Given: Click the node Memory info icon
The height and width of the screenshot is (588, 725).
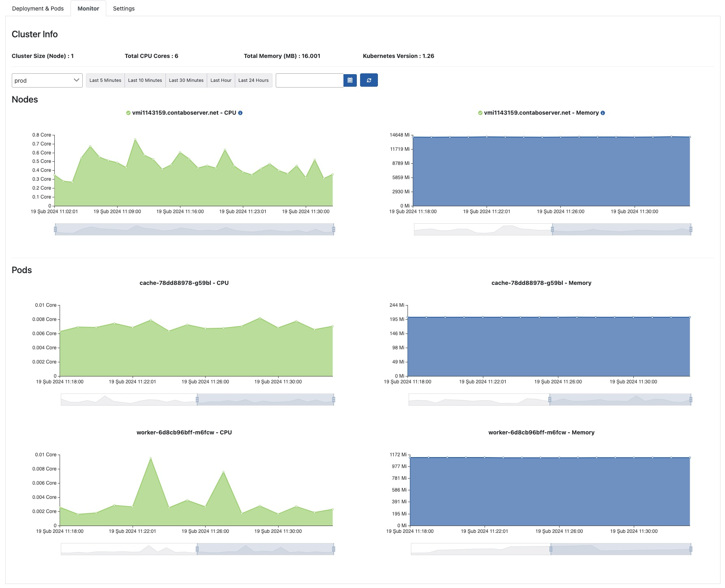Looking at the screenshot, I should tap(603, 113).
